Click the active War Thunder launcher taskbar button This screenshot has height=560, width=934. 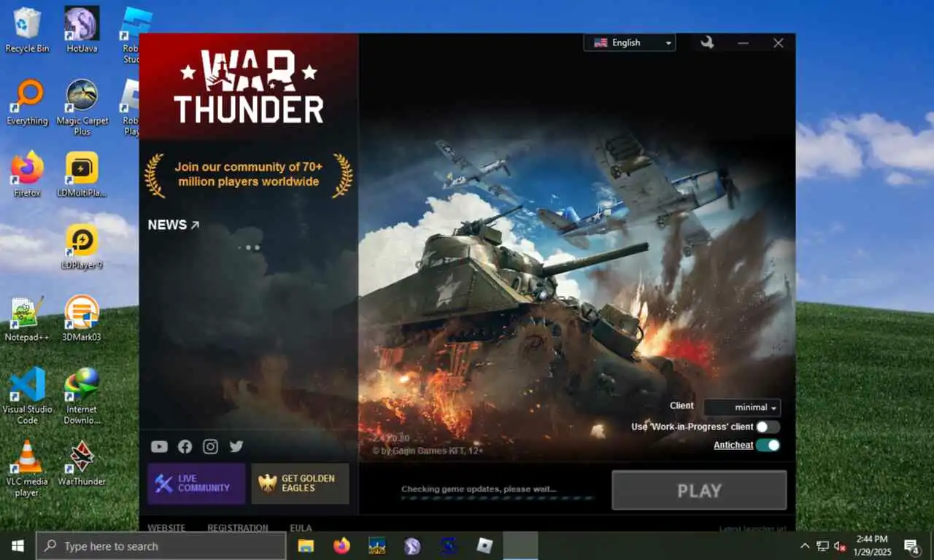tap(520, 545)
